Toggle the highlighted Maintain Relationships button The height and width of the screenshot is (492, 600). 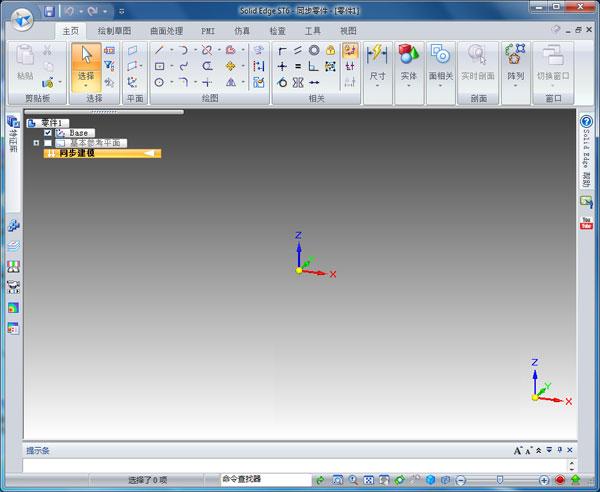[350, 50]
